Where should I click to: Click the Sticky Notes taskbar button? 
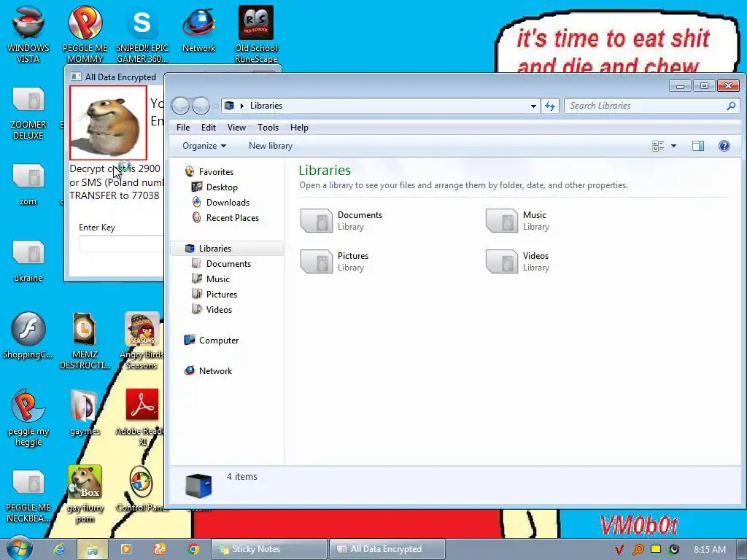269,549
